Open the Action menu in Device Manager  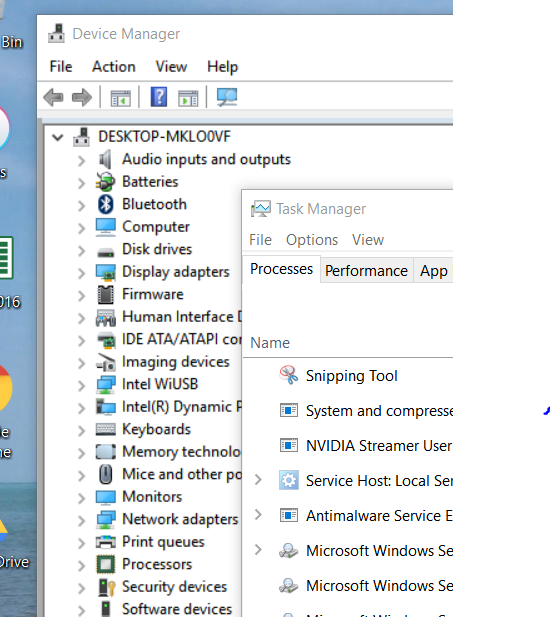(x=114, y=67)
